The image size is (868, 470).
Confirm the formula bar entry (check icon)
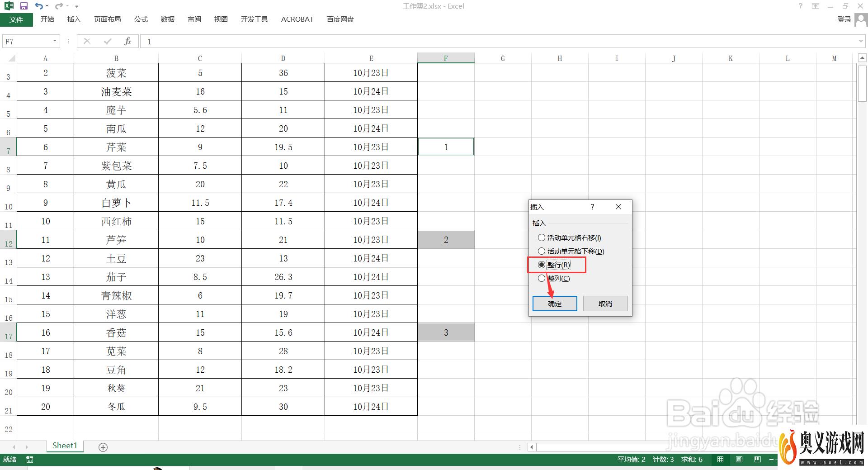click(x=108, y=41)
